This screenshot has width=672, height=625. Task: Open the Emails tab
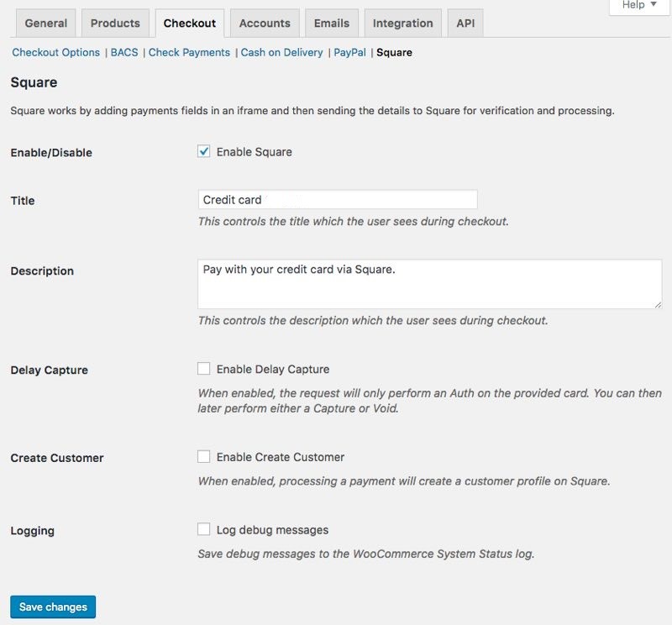[x=332, y=23]
